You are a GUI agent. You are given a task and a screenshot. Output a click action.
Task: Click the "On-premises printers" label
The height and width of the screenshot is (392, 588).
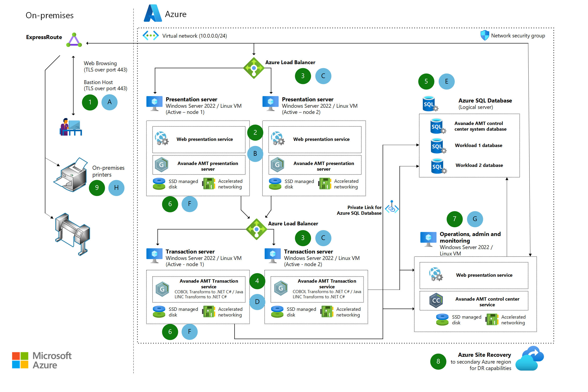click(x=108, y=171)
